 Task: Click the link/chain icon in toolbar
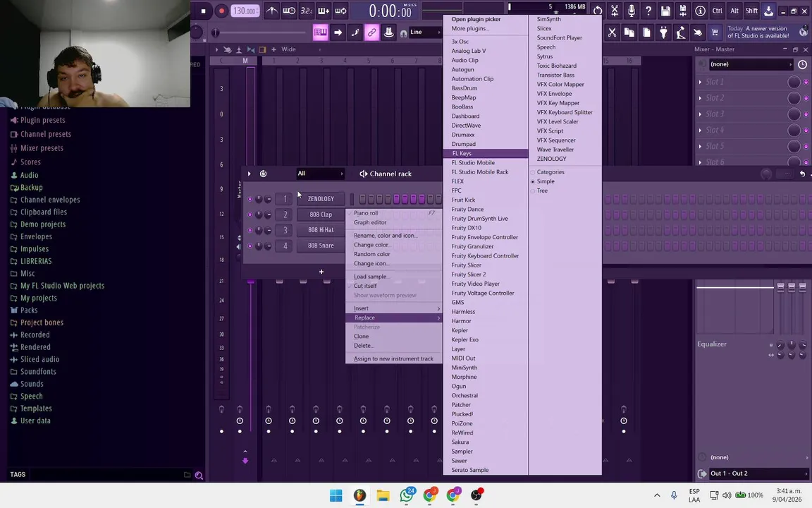[372, 32]
